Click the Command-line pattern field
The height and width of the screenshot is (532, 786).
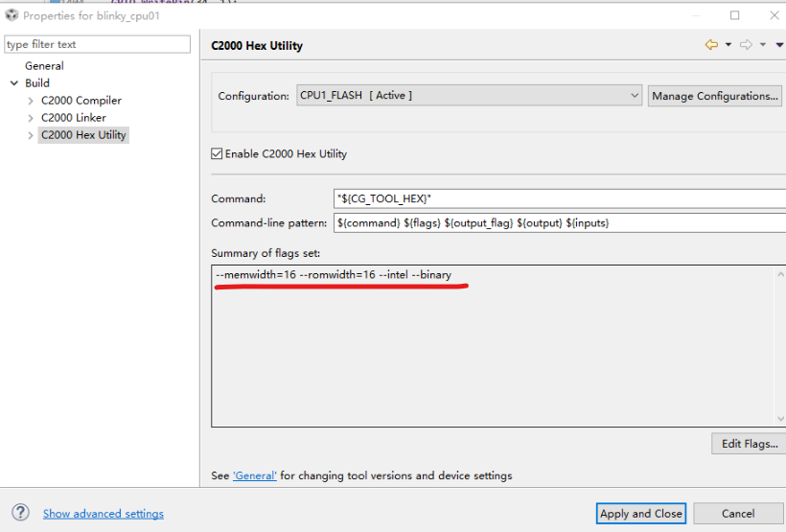(560, 222)
